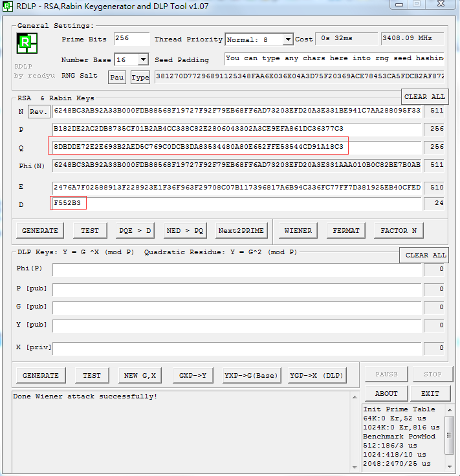Viewport: 460px width, 476px height.
Task: Click the D value field containing F552B3
Action: pos(237,204)
